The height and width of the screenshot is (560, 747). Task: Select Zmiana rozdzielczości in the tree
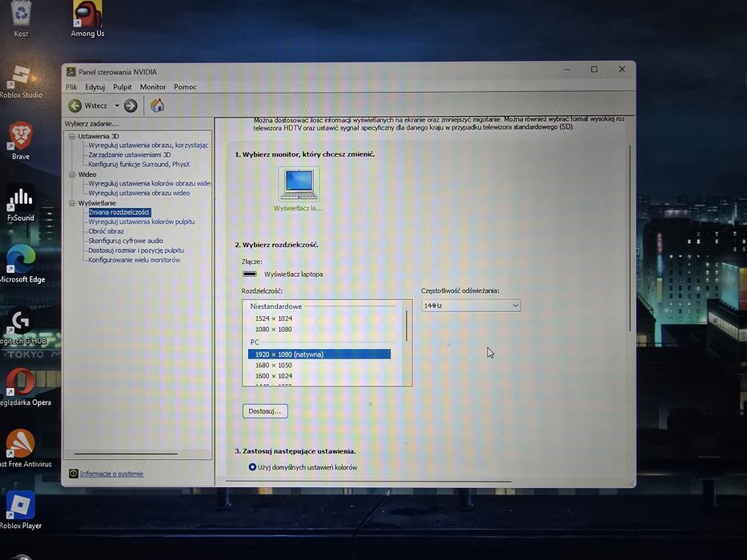119,212
